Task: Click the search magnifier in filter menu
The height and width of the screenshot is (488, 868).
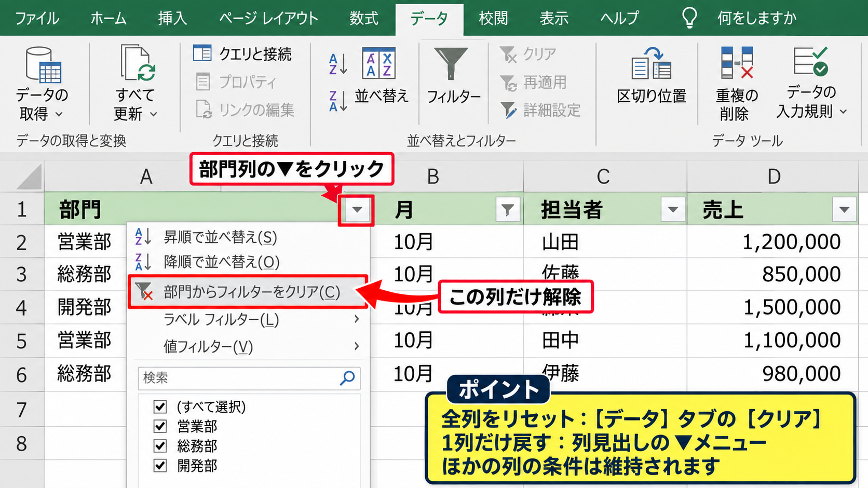Action: click(x=347, y=378)
